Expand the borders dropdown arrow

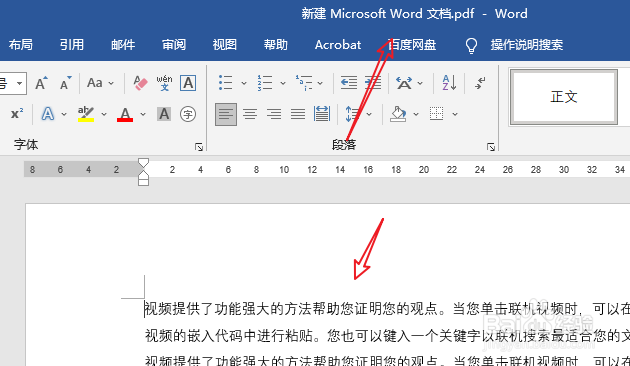coord(455,115)
